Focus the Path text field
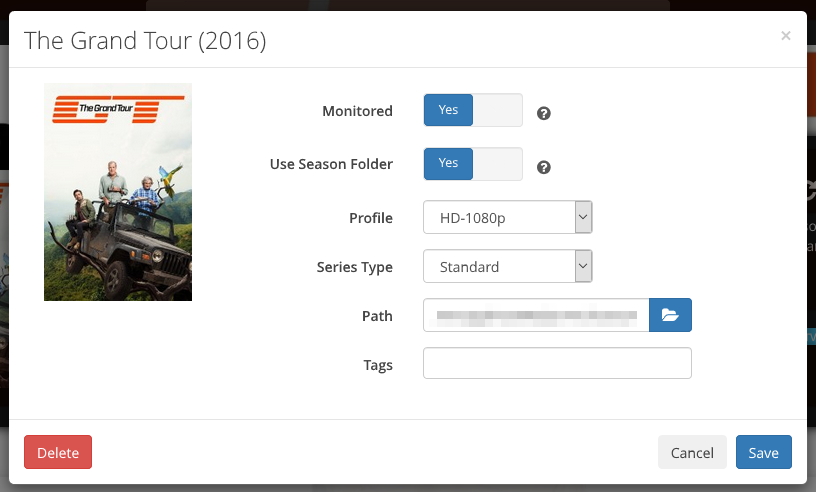Screen dimensions: 816x492 [536, 315]
